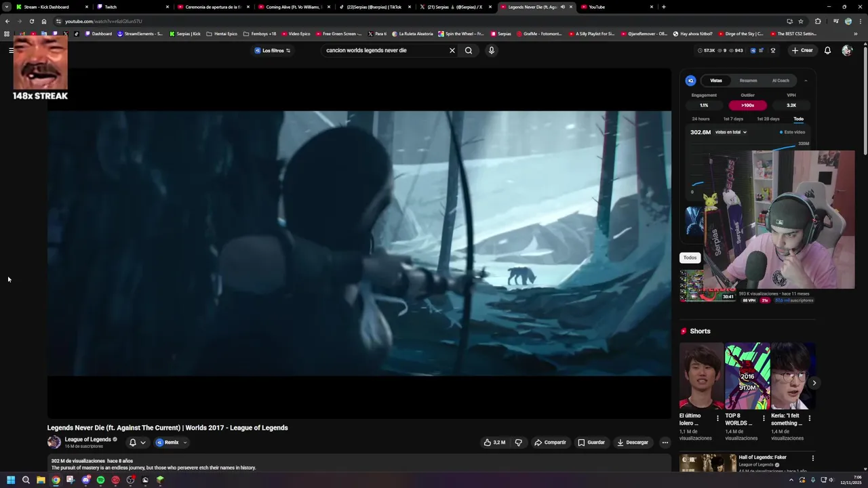868x488 pixels.
Task: Open the 'Serpias | Kick' bookmark
Action: point(185,33)
